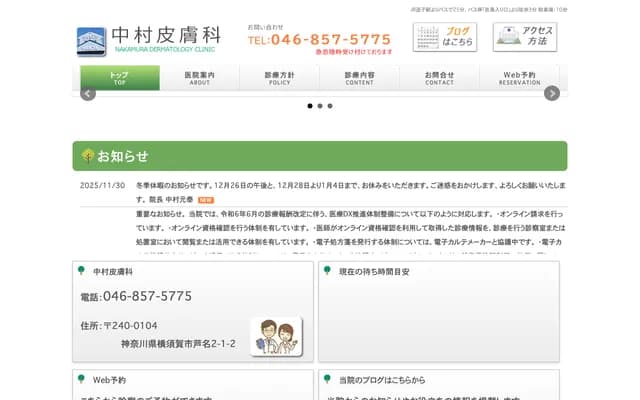Open the 診療方針 POLICY menu item
Screen dimensions: 640x400
279,78
